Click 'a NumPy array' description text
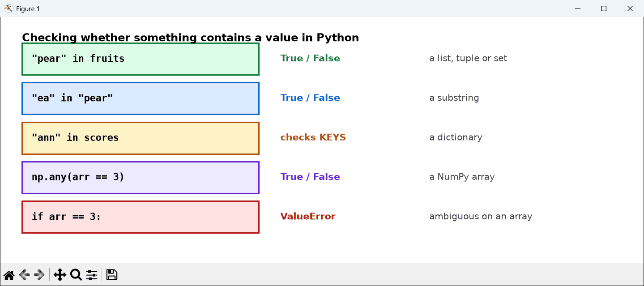 462,177
